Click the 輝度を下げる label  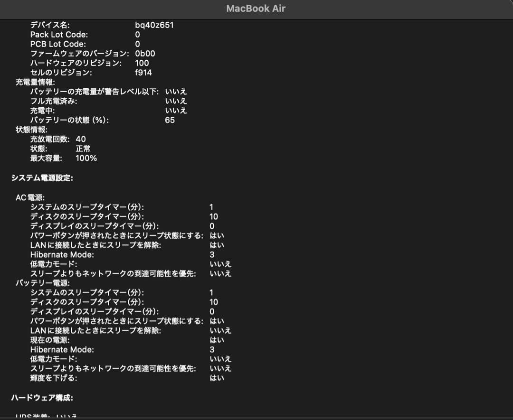(x=54, y=378)
